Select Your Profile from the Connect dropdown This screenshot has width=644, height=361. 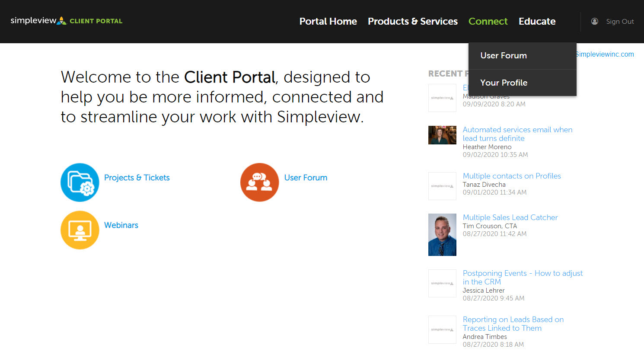523,83
